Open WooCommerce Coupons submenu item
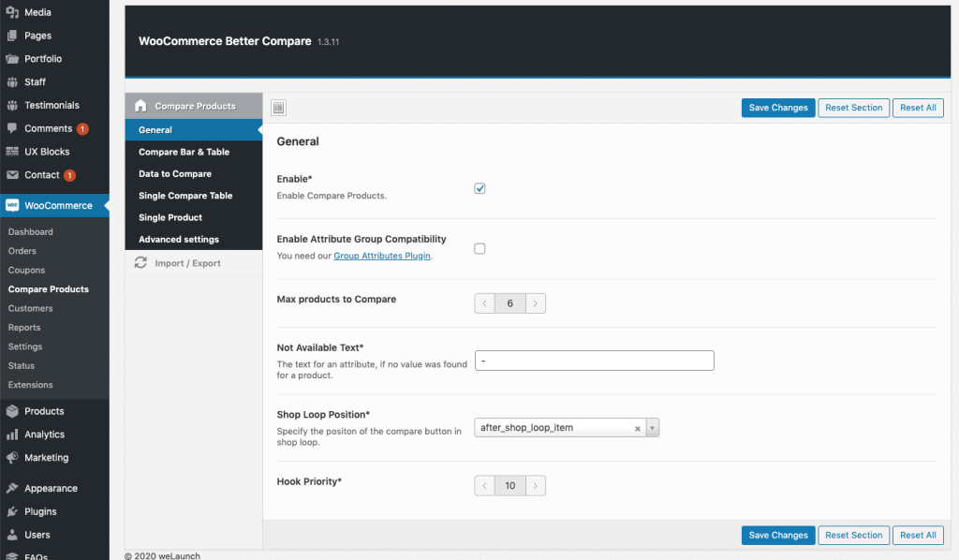The height and width of the screenshot is (560, 959). coord(26,271)
